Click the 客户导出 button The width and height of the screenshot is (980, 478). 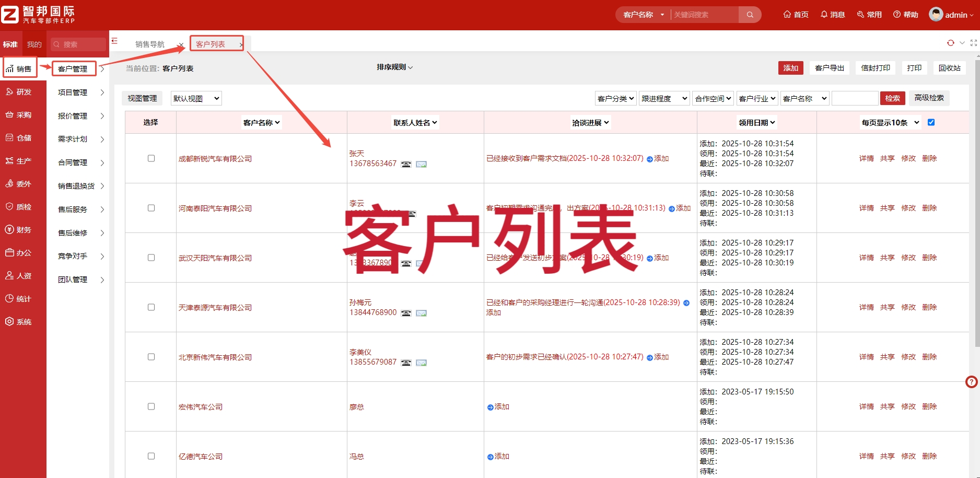point(830,68)
